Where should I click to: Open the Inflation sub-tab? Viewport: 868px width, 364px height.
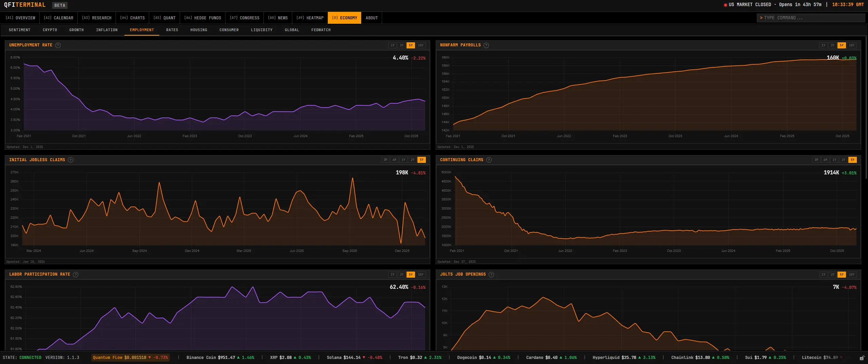coord(107,30)
